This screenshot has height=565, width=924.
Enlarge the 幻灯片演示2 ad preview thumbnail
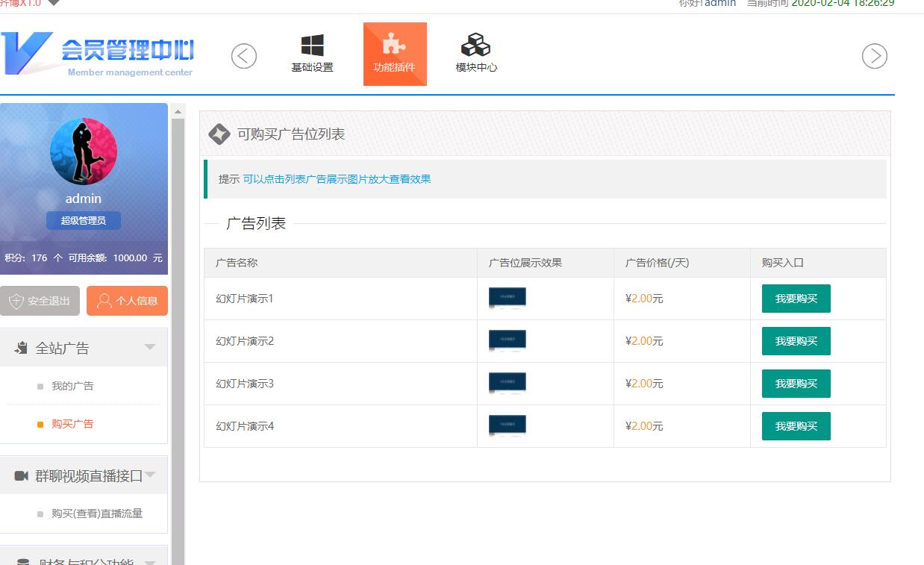coord(508,340)
